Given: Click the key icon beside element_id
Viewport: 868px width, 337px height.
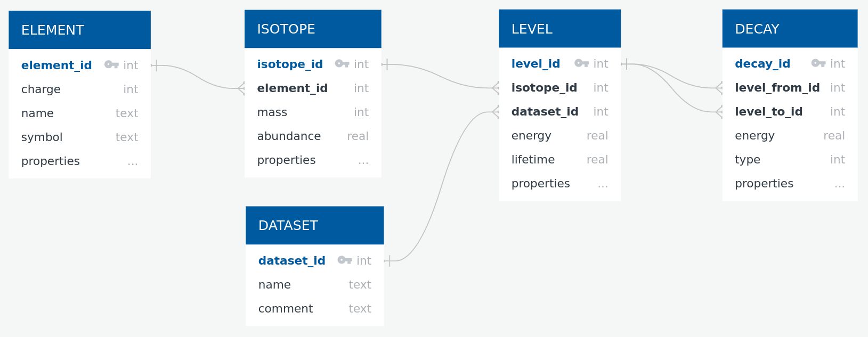Looking at the screenshot, I should (111, 65).
